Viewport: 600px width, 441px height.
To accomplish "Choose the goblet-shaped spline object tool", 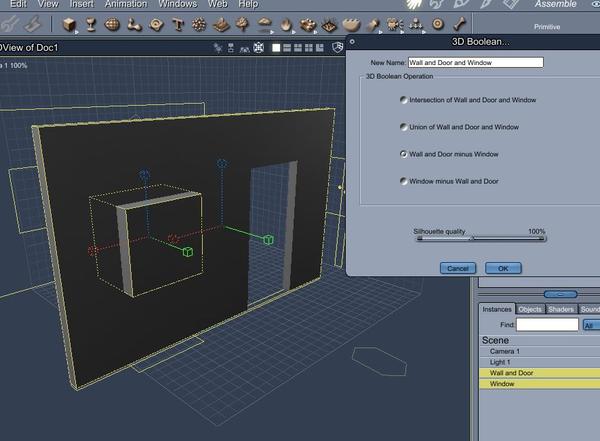I will tap(91, 24).
